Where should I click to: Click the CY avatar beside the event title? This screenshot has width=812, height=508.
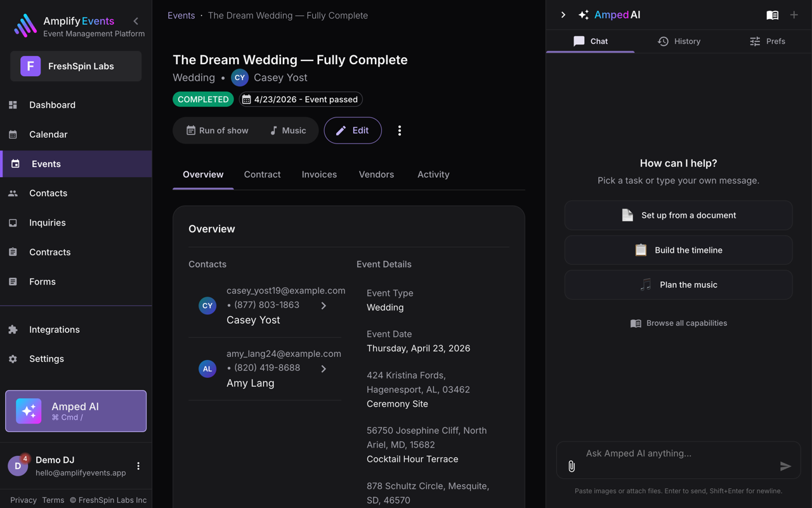tap(239, 77)
